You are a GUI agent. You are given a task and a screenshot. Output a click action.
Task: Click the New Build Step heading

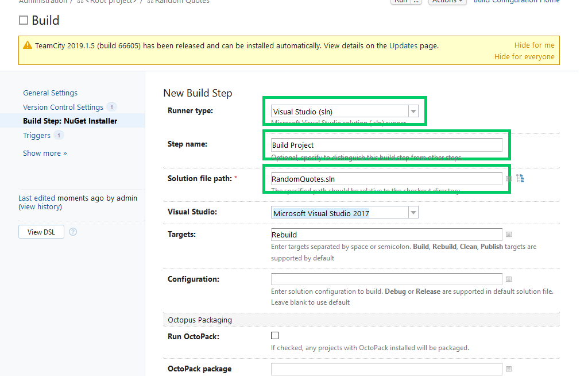click(198, 93)
